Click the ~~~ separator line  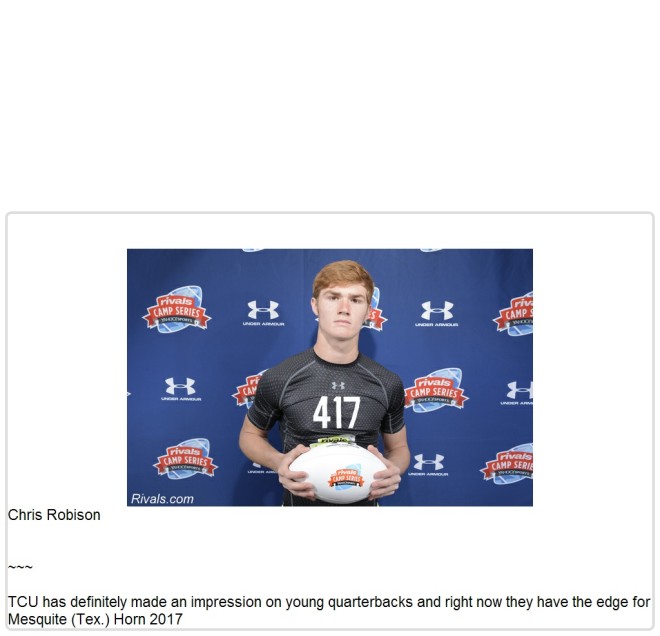(x=20, y=567)
